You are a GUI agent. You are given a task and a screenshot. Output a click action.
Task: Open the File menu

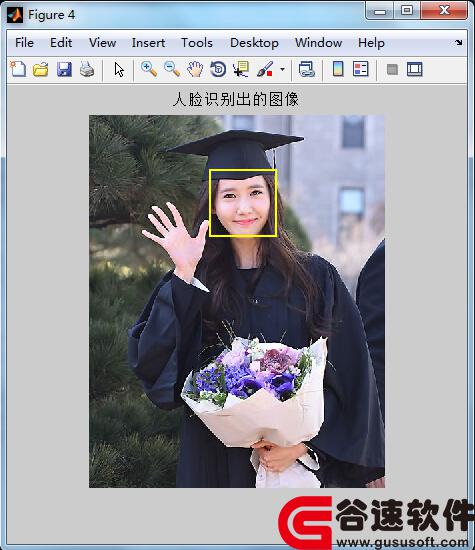pyautogui.click(x=25, y=43)
